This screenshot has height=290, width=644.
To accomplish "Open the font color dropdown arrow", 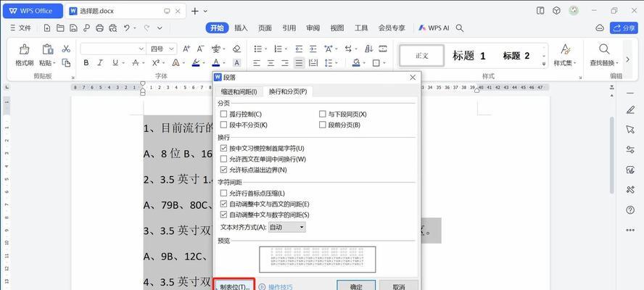I will [x=224, y=63].
